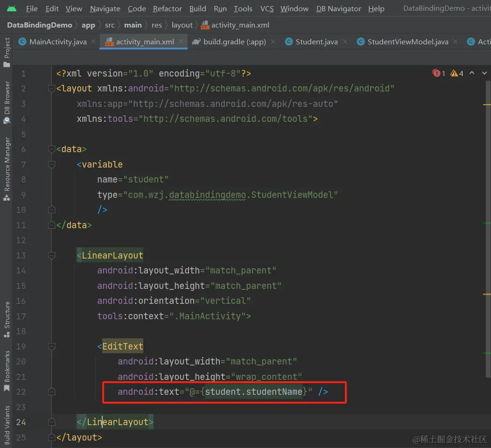Open the Refactor menu
This screenshot has width=491, height=448.
pyautogui.click(x=167, y=9)
